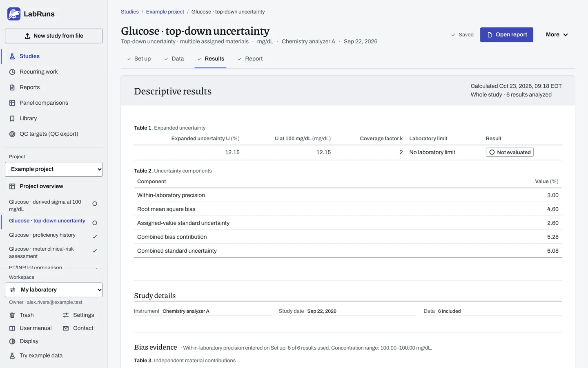Click the Panel comparisons table icon
Screen dimensions: 588x368
tap(12, 103)
